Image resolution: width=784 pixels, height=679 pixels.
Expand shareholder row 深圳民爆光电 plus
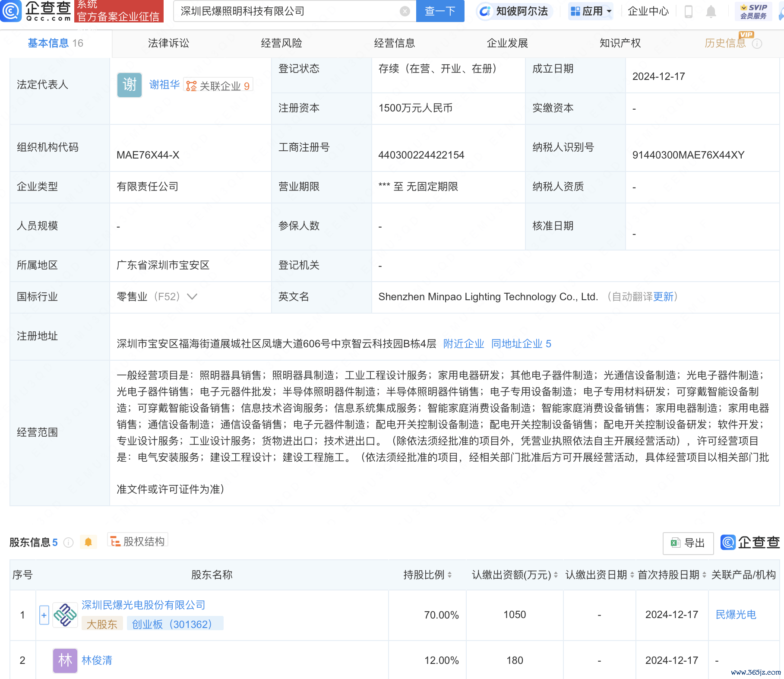coord(44,615)
